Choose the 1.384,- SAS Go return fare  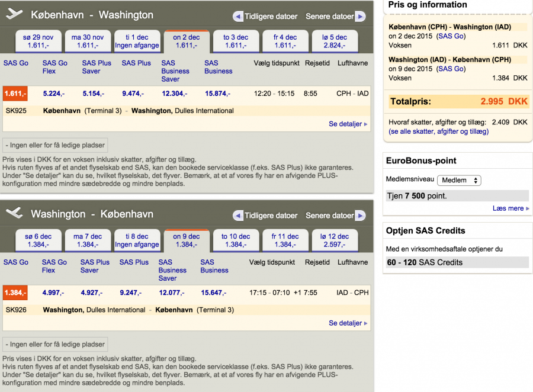click(x=15, y=293)
